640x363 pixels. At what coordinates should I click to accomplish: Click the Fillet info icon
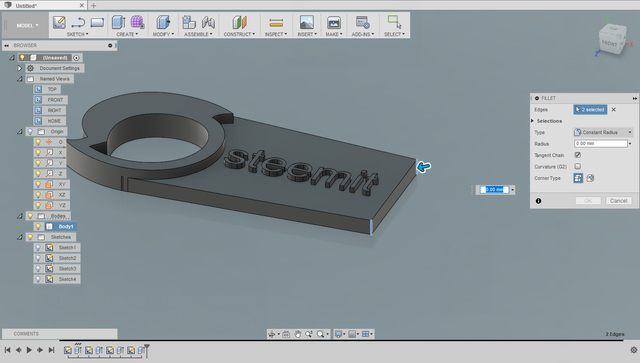coord(538,201)
